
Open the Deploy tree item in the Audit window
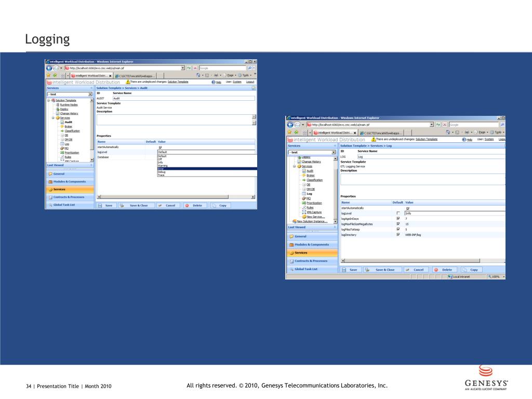(x=64, y=109)
